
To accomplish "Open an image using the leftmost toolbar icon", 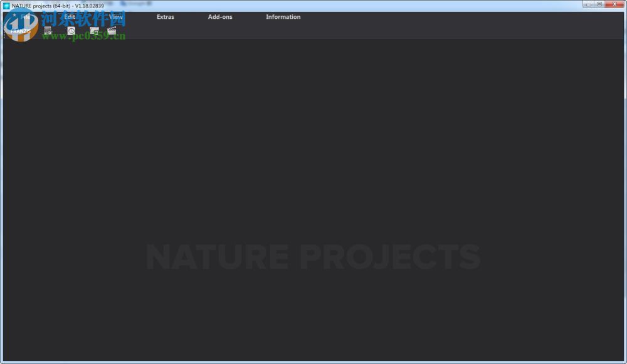I will (48, 31).
